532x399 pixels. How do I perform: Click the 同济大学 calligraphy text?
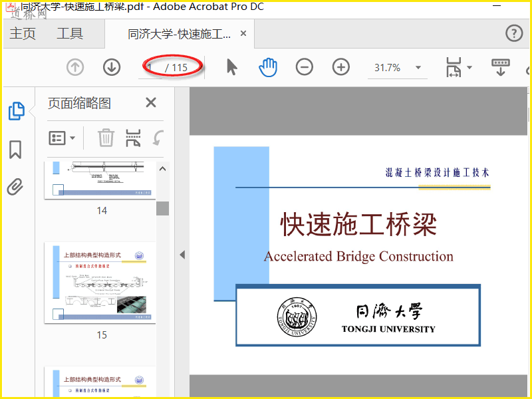[389, 311]
